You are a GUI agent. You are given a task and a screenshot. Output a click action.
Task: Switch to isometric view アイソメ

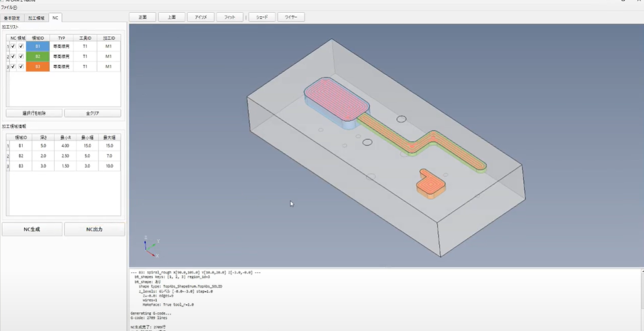coord(201,17)
